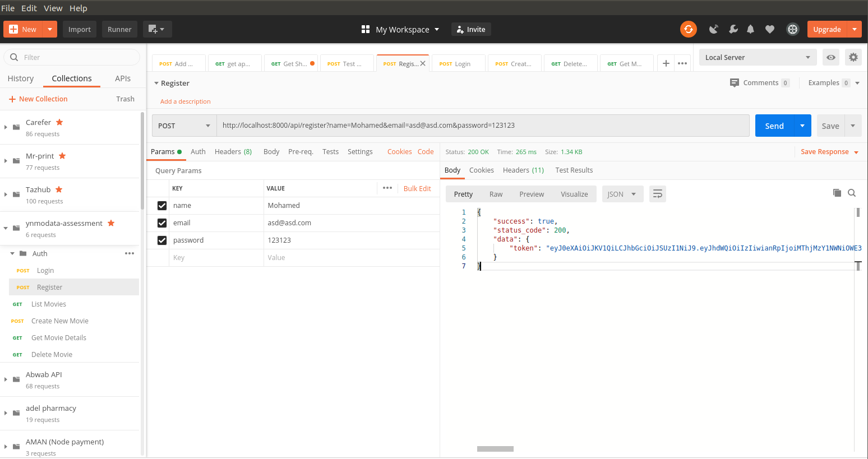Open the request Headers (8) tab

click(x=233, y=151)
